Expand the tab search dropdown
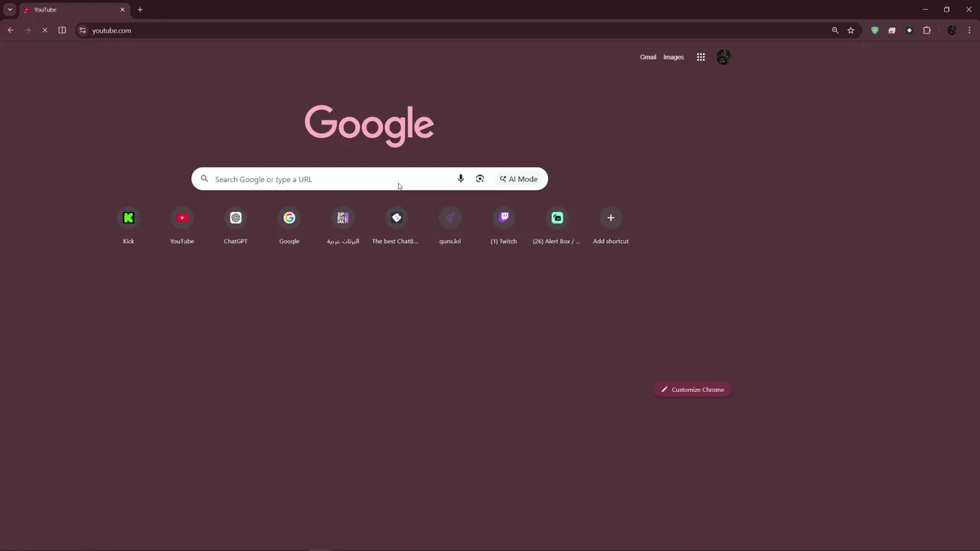The width and height of the screenshot is (980, 551). click(x=9, y=10)
